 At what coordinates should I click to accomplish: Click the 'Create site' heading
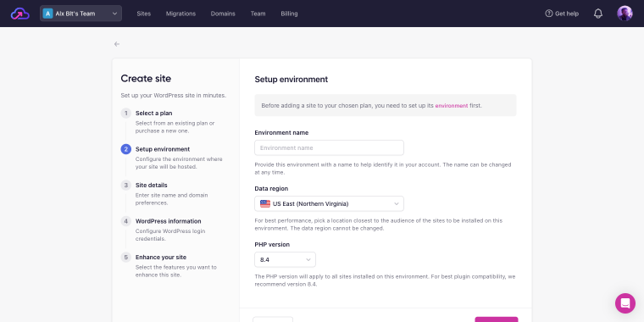pyautogui.click(x=146, y=79)
